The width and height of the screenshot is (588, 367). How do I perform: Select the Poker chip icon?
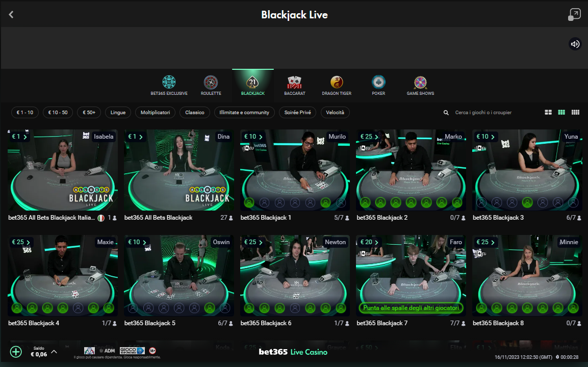378,82
